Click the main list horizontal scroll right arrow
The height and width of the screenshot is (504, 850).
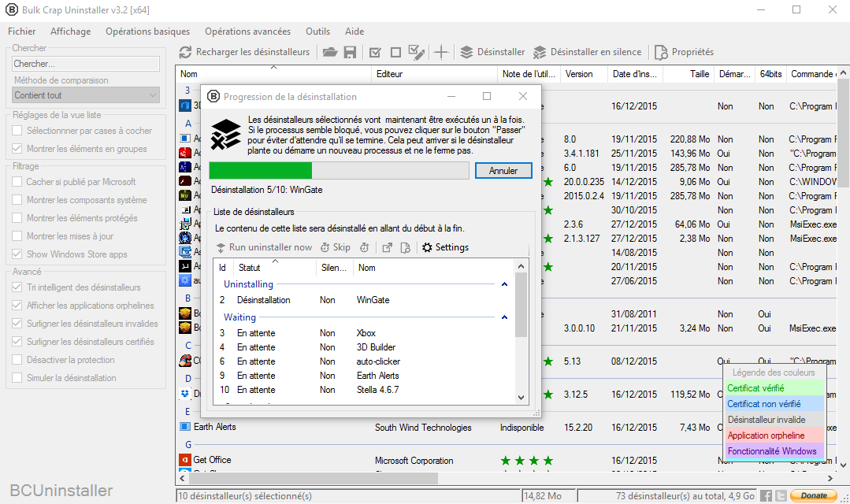click(x=830, y=478)
